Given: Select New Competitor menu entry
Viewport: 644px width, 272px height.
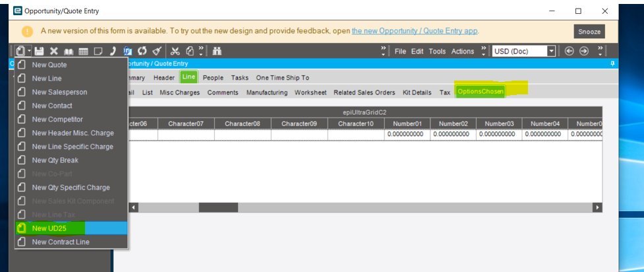Looking at the screenshot, I should coord(71,119).
